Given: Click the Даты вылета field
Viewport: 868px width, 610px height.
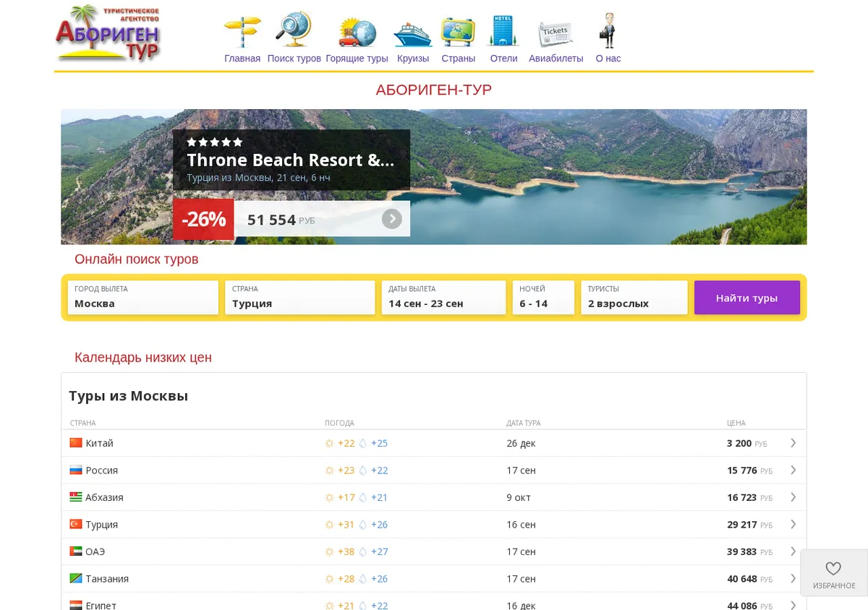Looking at the screenshot, I should pos(444,297).
